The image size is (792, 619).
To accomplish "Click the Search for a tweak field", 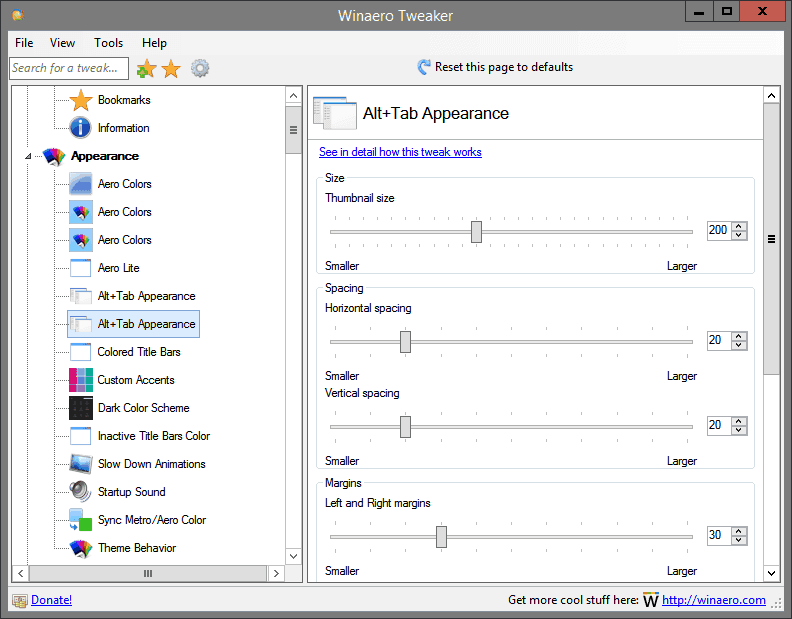I will click(x=69, y=68).
